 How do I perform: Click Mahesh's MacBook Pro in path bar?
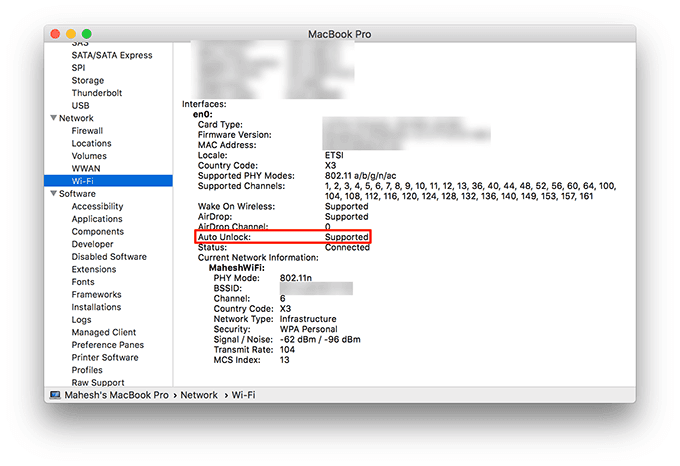pyautogui.click(x=116, y=395)
